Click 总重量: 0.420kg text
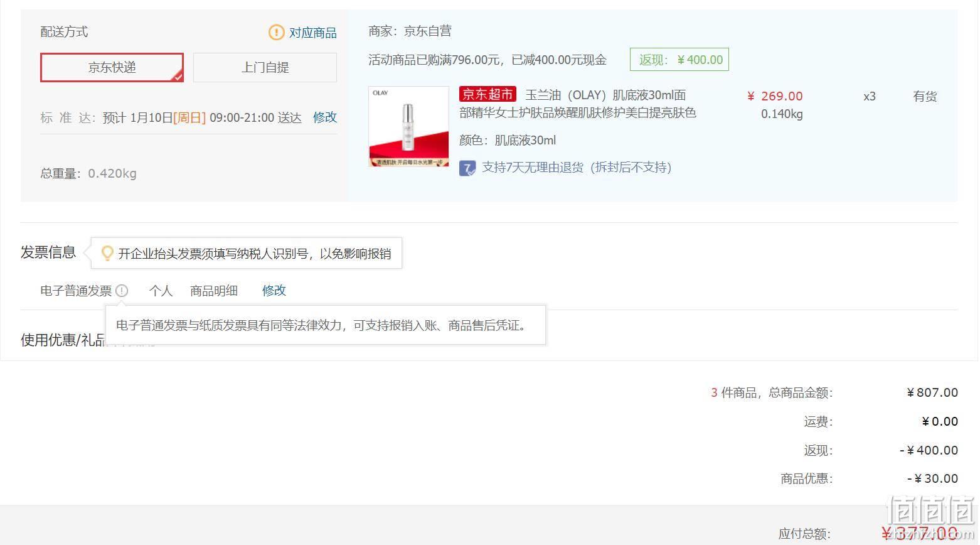The image size is (980, 545). pyautogui.click(x=88, y=173)
